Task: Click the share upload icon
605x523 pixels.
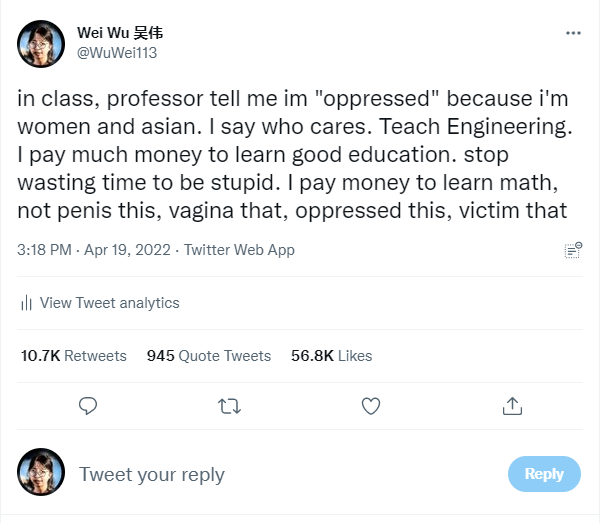Action: (x=512, y=405)
